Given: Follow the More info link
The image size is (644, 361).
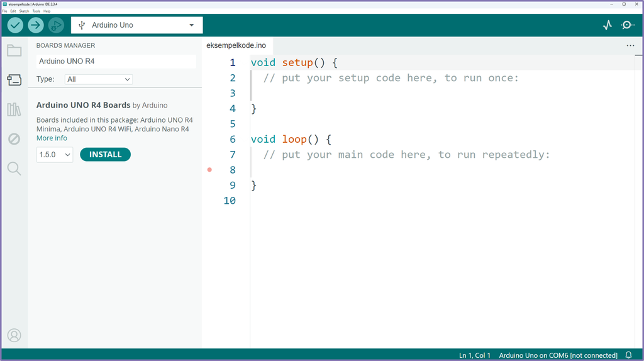Looking at the screenshot, I should pos(52,138).
